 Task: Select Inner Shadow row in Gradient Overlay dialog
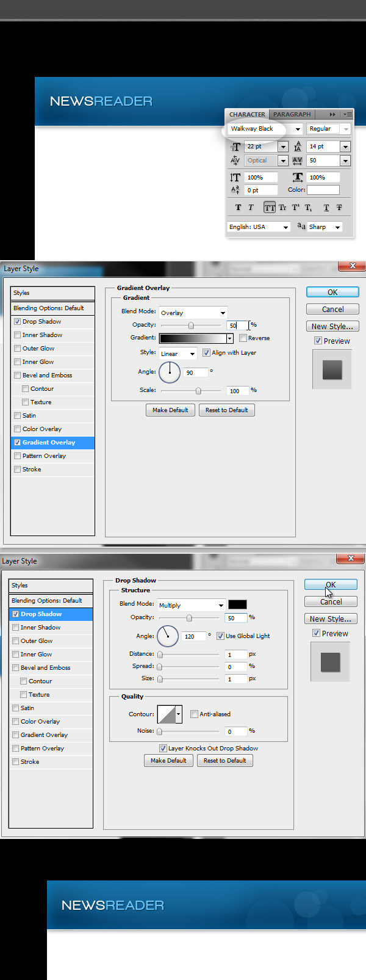click(52, 335)
